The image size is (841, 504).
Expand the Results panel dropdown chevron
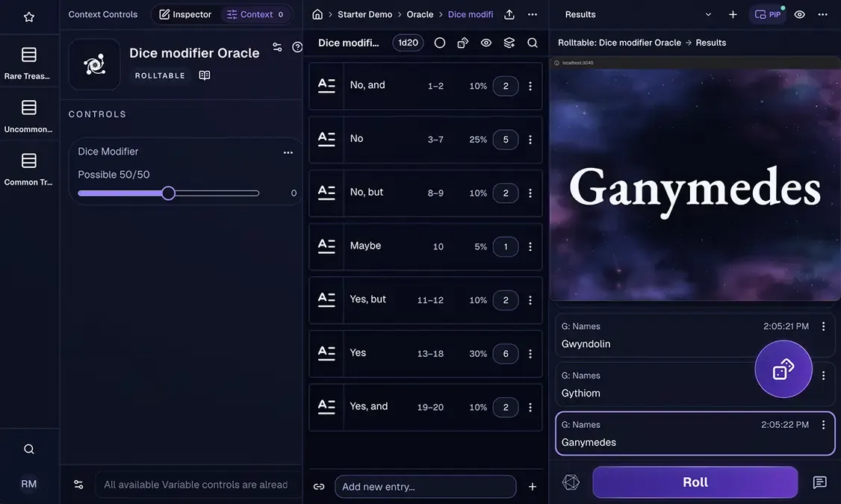(708, 14)
